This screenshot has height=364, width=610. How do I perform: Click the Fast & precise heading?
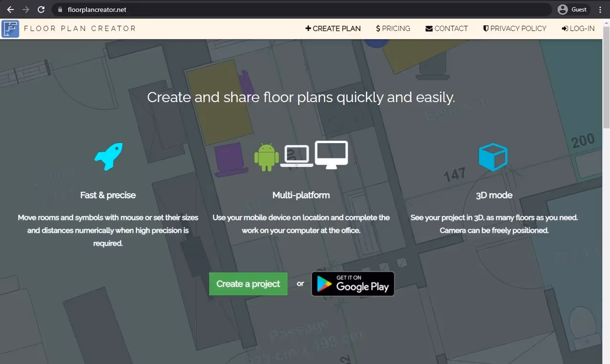(108, 195)
